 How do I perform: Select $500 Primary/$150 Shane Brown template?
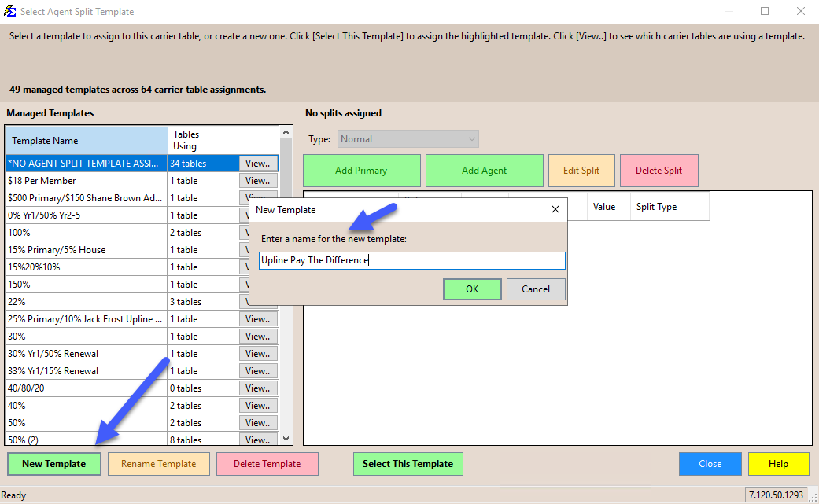86,197
